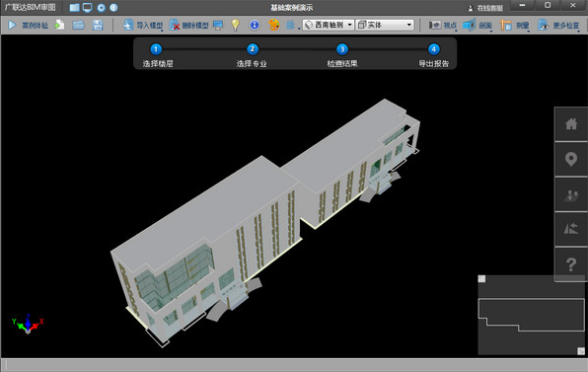Click the save file disk icon
Image resolution: width=588 pixels, height=372 pixels.
point(98,25)
